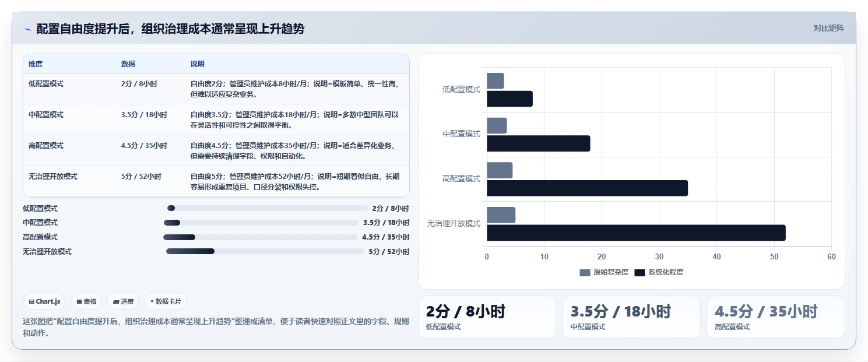
Task: Click the 高配置模式 table row label
Action: click(x=46, y=146)
